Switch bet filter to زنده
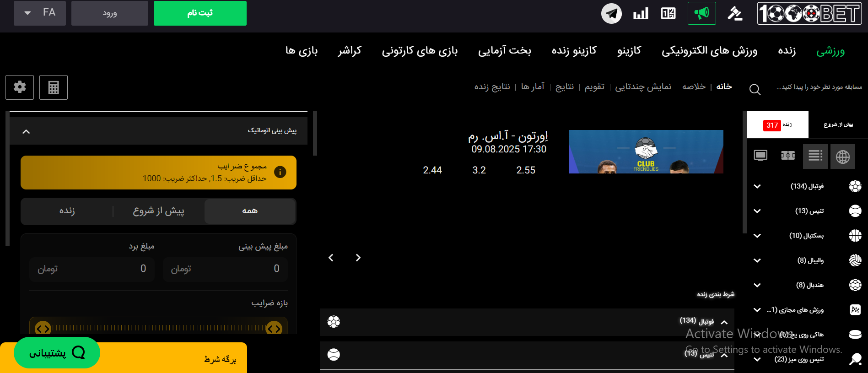 pos(67,211)
